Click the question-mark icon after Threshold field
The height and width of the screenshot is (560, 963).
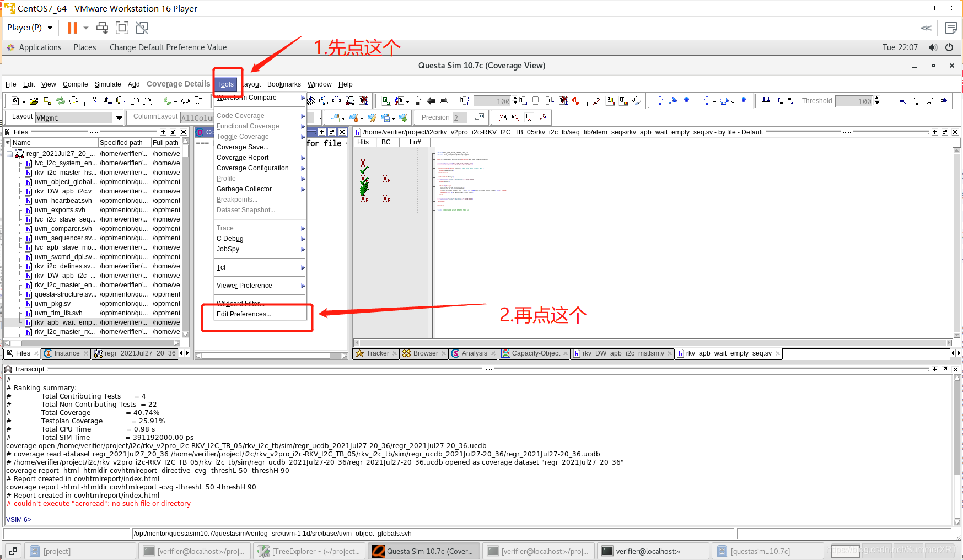[x=917, y=101]
